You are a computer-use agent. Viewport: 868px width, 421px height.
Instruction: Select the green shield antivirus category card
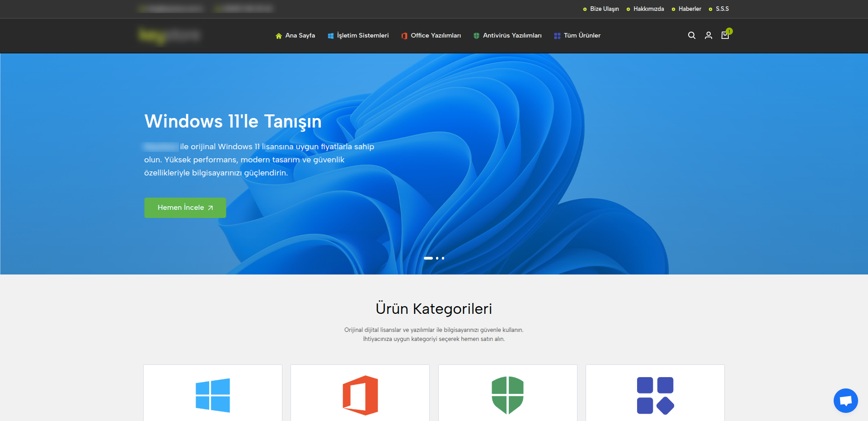(x=508, y=393)
